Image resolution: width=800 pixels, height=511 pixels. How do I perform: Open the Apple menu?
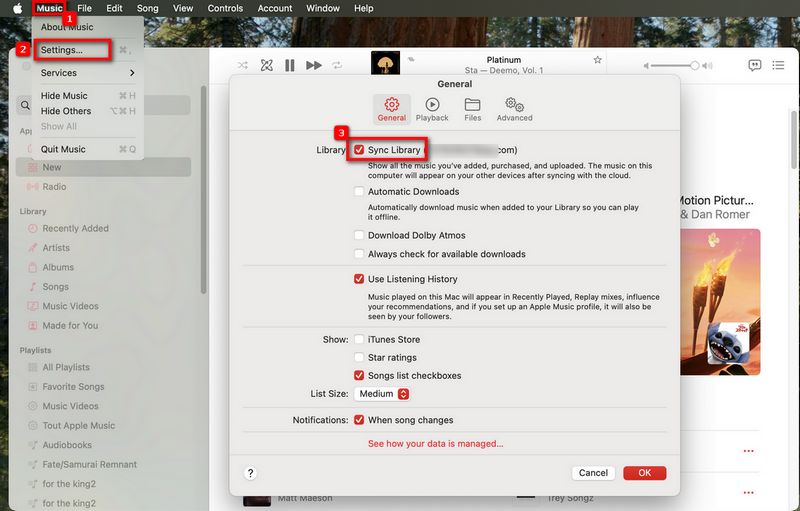(x=17, y=8)
